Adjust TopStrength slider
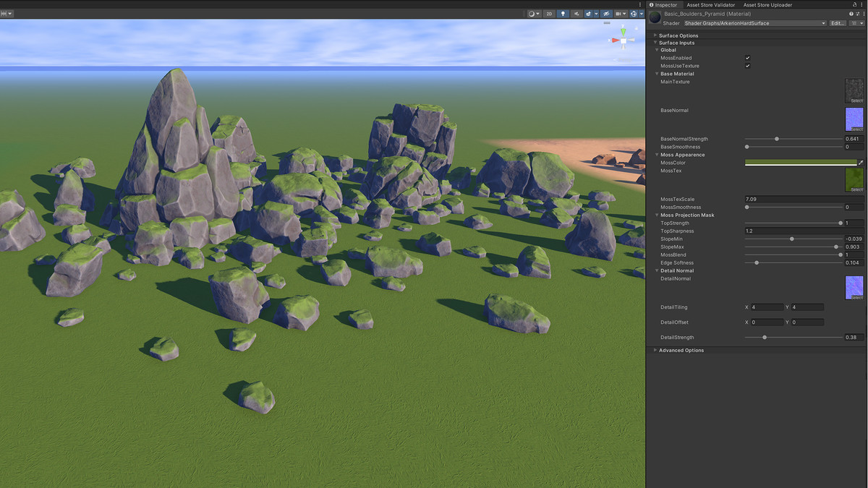868x488 pixels. coord(793,223)
